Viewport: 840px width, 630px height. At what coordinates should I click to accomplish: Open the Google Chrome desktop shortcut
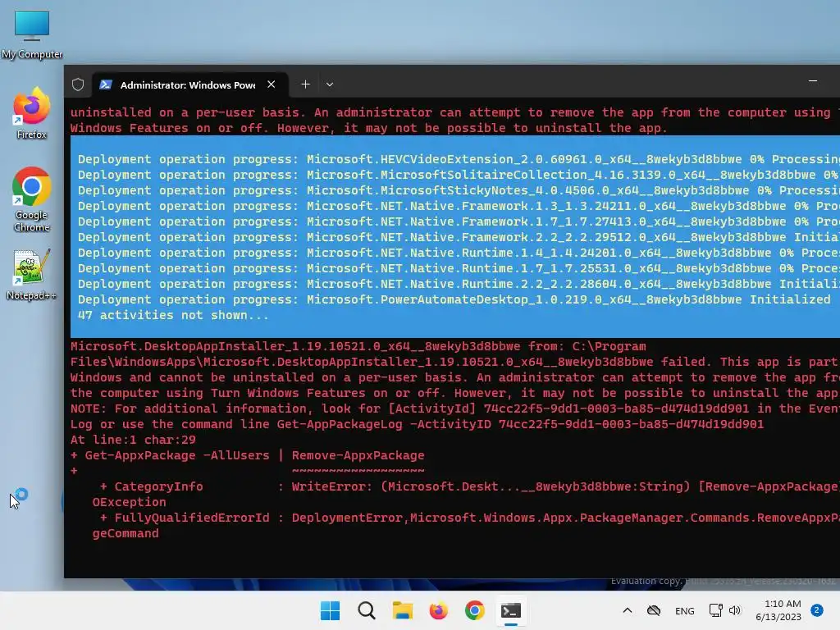[32, 199]
